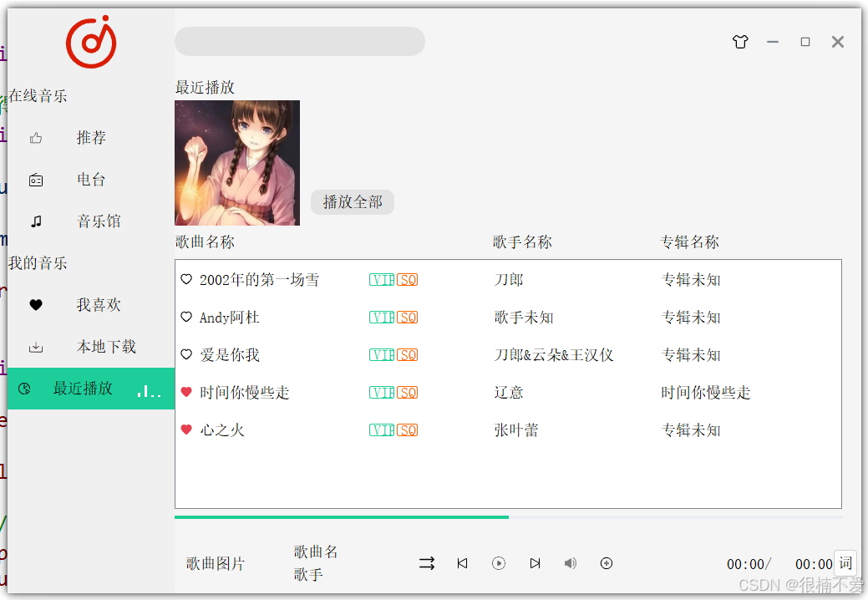Open the skin changer shirt icon
868x600 pixels.
pyautogui.click(x=740, y=42)
